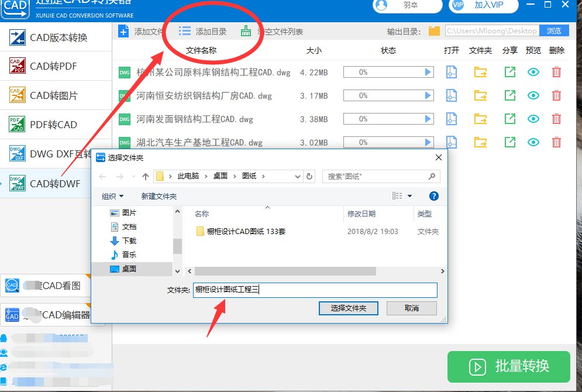Screen dimensions: 582x392
Task: Confirm with the 选择文件夹 button
Action: (x=348, y=308)
